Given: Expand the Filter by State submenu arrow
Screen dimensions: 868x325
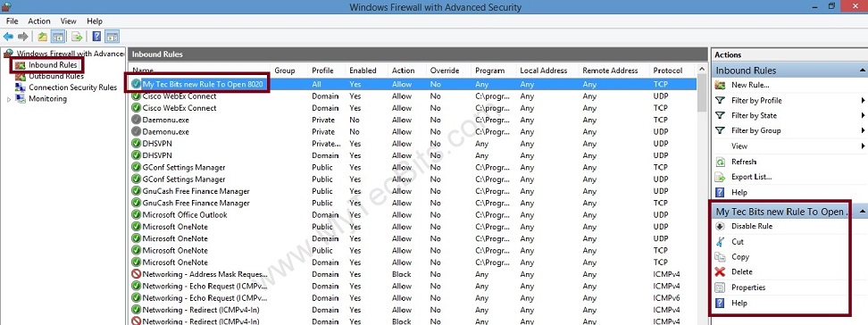Looking at the screenshot, I should [x=863, y=115].
